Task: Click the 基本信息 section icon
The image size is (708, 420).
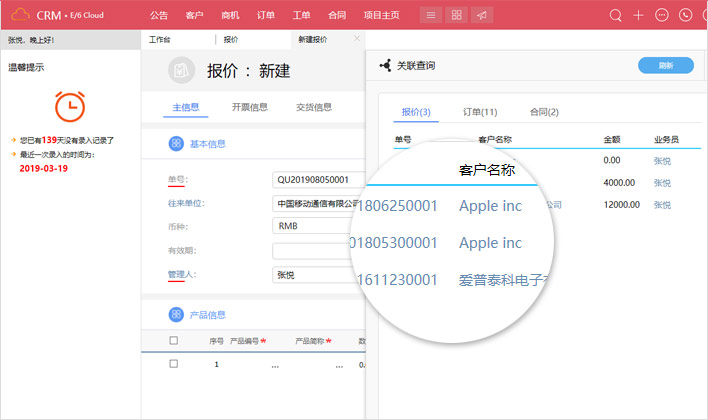Action: point(176,144)
